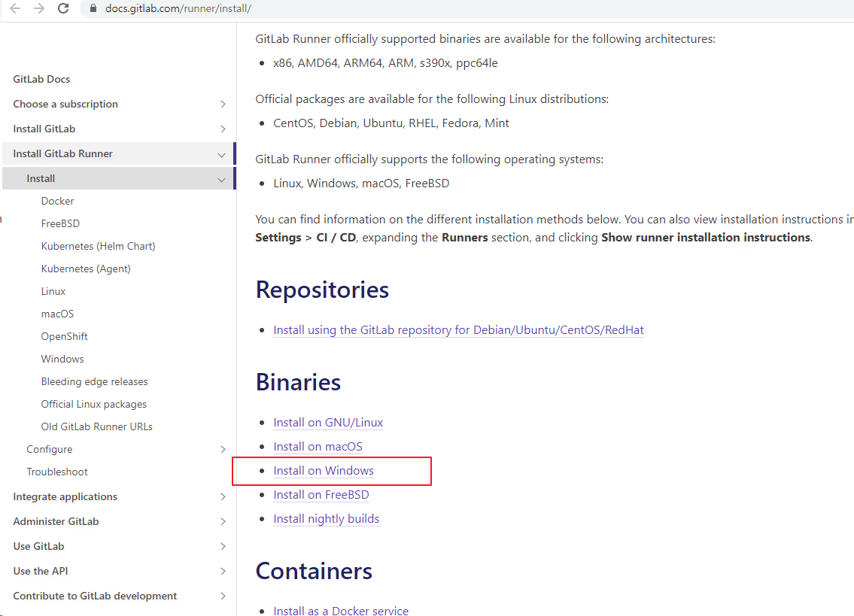The width and height of the screenshot is (854, 616).
Task: Open the GitLab Docs sidebar link
Action: pyautogui.click(x=41, y=79)
